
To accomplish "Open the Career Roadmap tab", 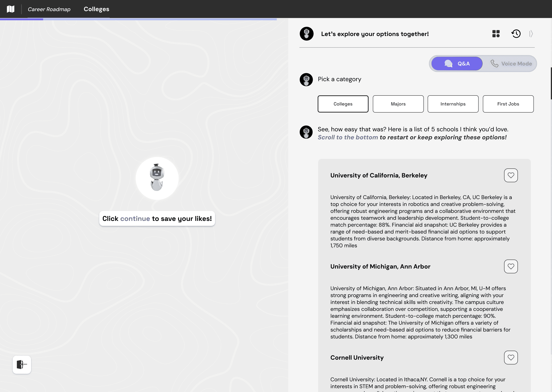I will point(49,9).
